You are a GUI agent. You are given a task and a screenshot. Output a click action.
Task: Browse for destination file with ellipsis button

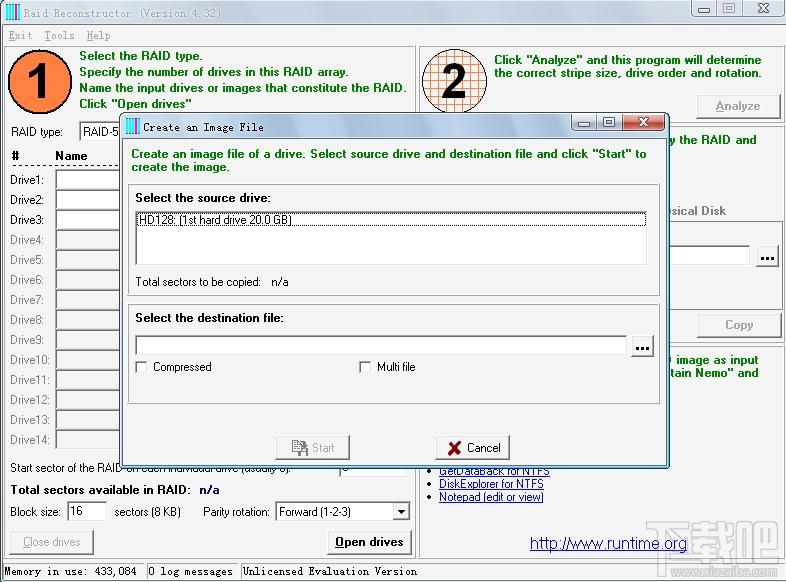coord(642,346)
